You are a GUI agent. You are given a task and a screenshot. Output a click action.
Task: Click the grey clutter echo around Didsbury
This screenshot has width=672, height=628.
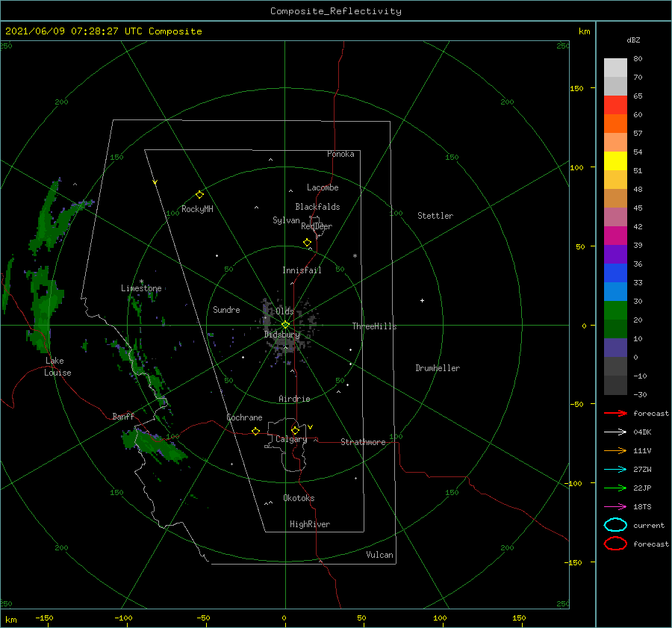(288, 328)
